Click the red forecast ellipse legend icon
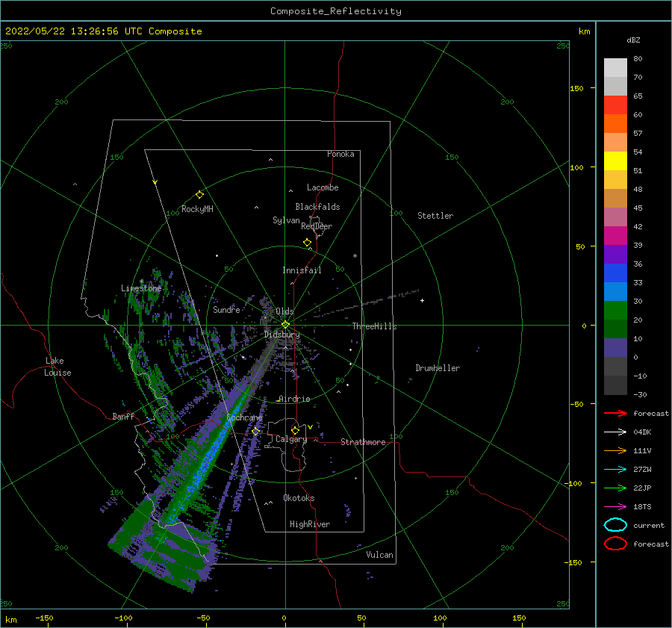672x628 pixels. click(615, 544)
